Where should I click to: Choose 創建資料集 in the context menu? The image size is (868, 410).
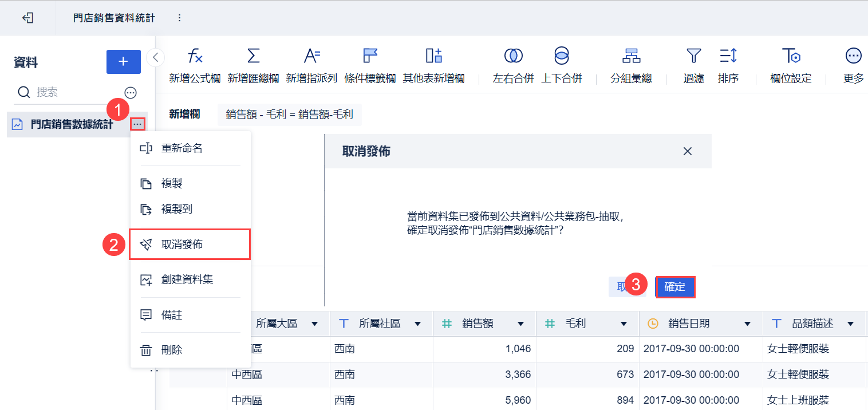click(x=191, y=280)
